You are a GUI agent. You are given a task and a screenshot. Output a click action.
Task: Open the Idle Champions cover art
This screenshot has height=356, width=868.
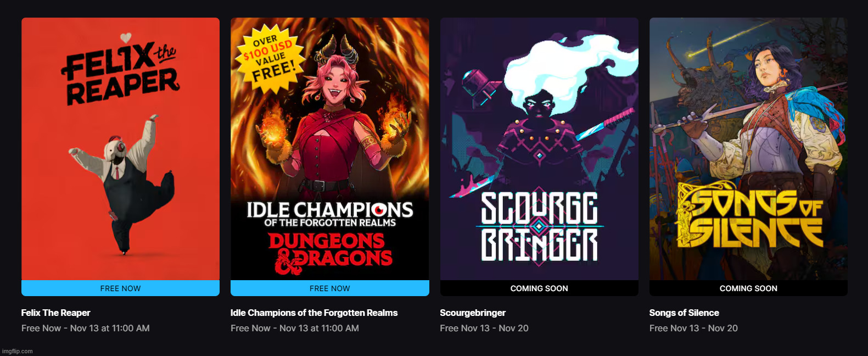[x=330, y=149]
